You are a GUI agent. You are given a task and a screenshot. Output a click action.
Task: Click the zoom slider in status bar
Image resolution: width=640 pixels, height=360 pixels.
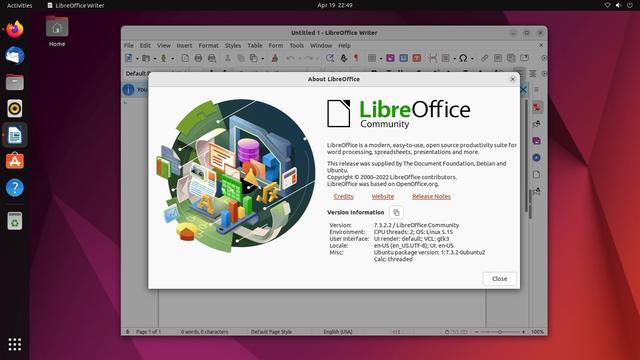(x=500, y=332)
